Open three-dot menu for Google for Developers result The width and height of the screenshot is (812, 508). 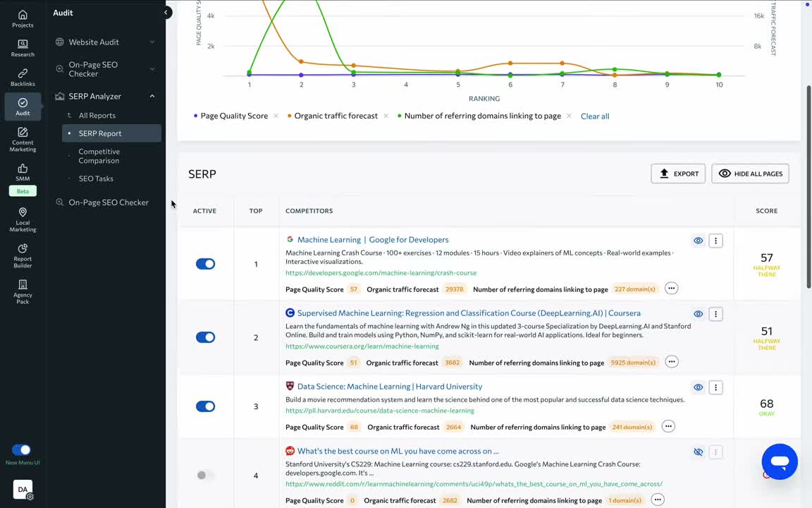click(715, 241)
